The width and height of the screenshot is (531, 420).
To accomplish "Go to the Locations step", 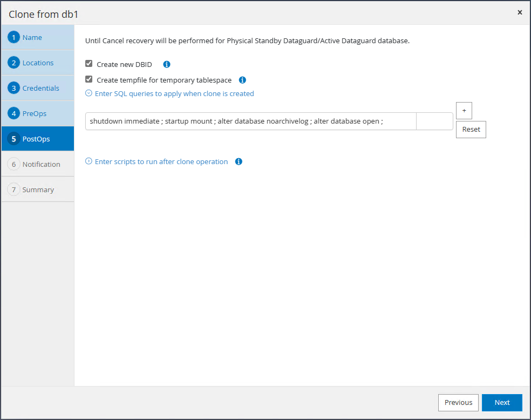I will 38,63.
